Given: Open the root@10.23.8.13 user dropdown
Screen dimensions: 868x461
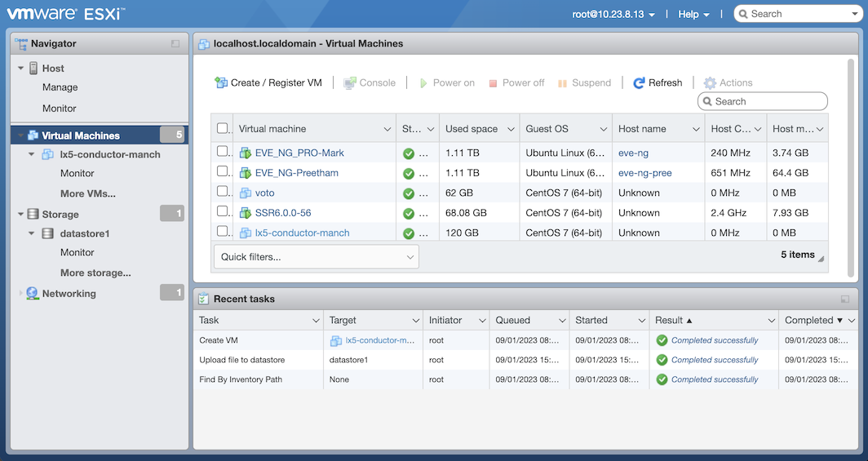Looking at the screenshot, I should 613,14.
